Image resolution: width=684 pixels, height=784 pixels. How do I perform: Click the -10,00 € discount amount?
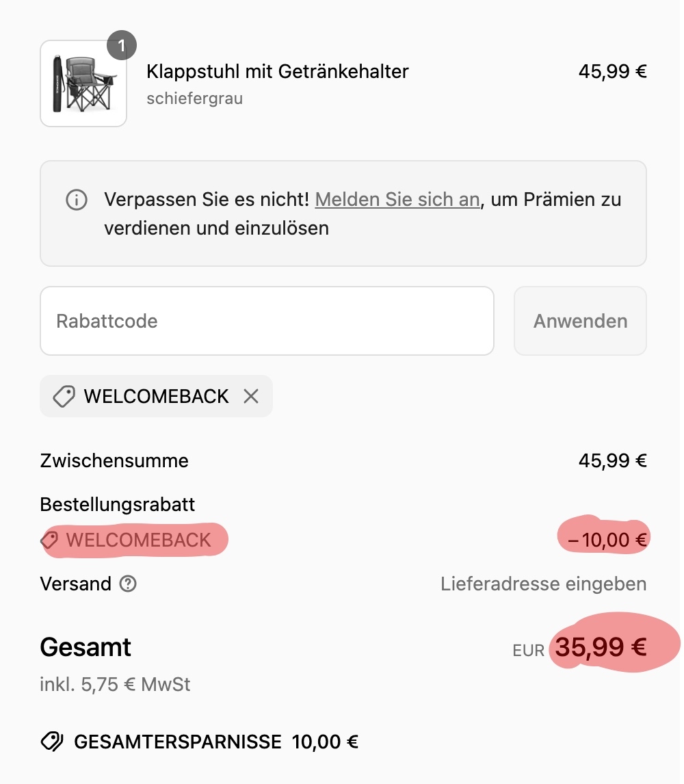pos(607,540)
